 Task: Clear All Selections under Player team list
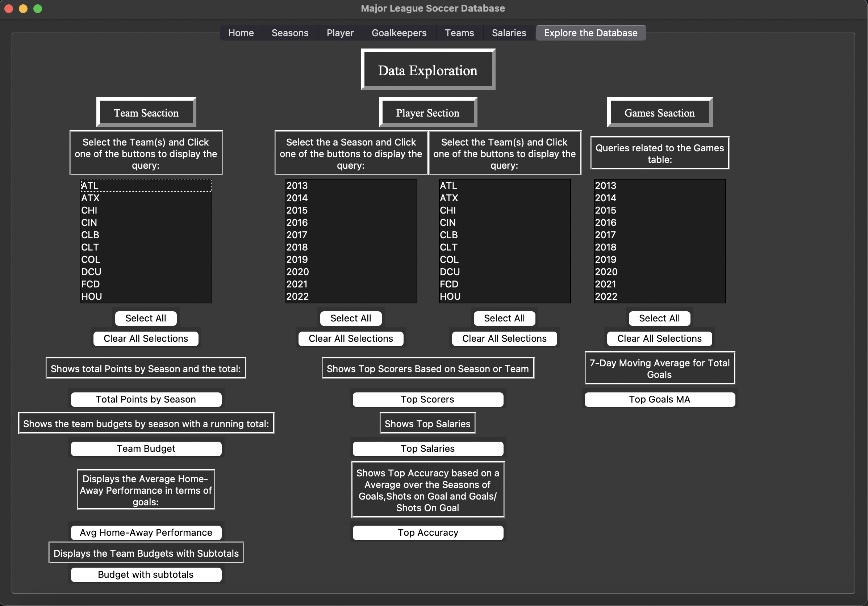click(504, 338)
